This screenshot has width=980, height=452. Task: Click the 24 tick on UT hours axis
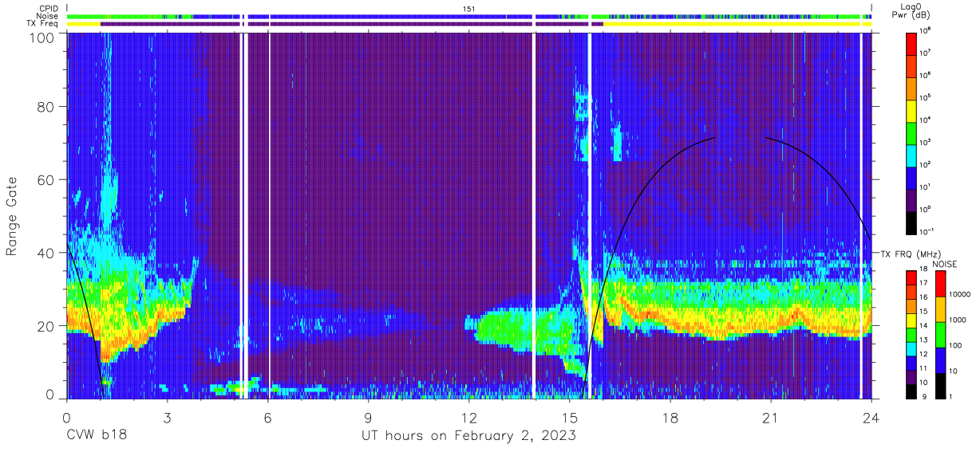[871, 417]
